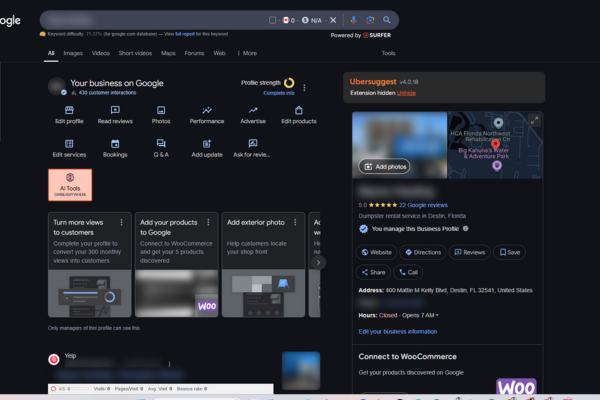Screen dimensions: 600x400
Task: Switch to the Web tab
Action: pyautogui.click(x=219, y=53)
